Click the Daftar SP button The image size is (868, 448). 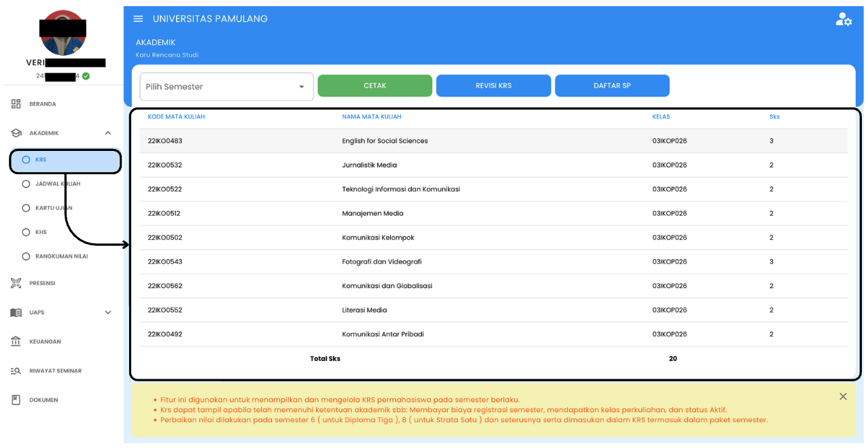click(612, 86)
